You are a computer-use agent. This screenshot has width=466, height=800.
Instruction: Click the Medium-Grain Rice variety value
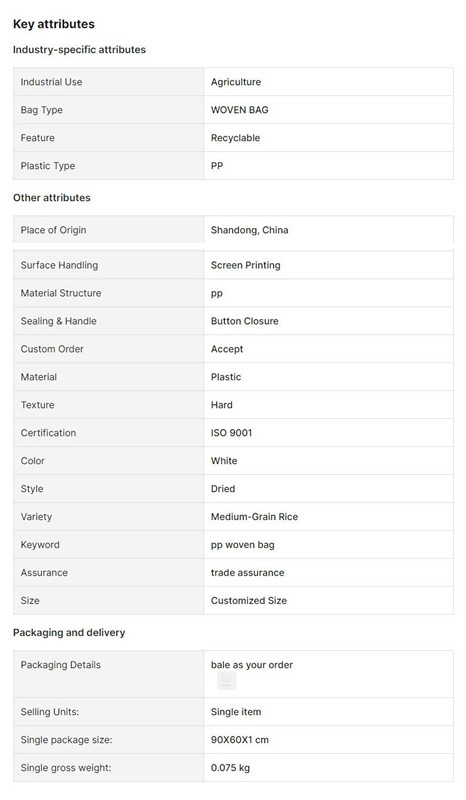pos(254,517)
